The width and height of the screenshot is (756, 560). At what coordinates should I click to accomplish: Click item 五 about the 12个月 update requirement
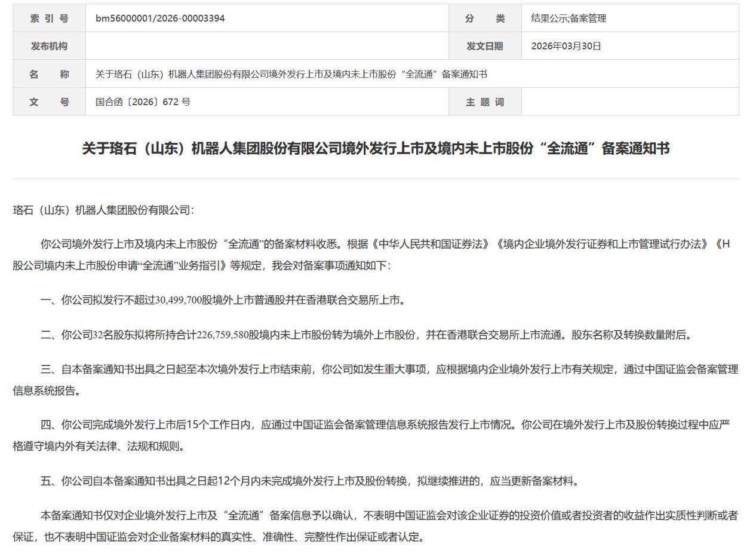tap(309, 481)
